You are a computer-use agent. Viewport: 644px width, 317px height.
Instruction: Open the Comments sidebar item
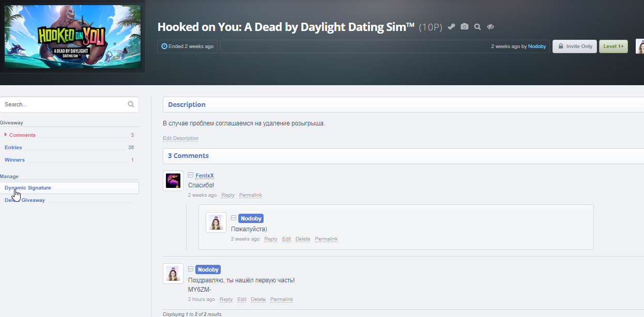[x=69, y=135]
